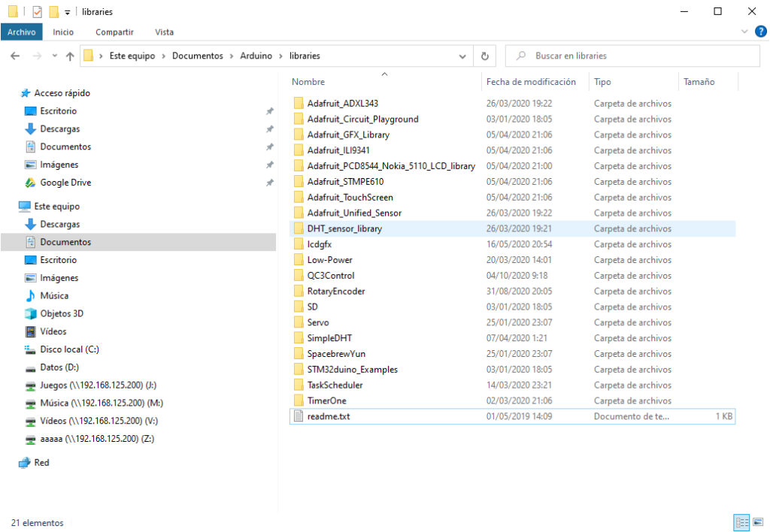Screen dimensions: 770x532
Task: Navigate to Documentos in breadcrumb
Action: pyautogui.click(x=198, y=56)
